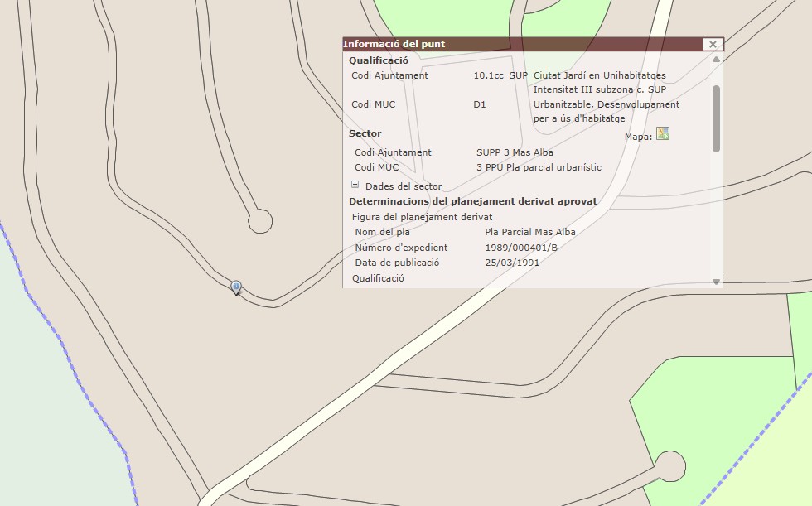Screen dimensions: 812x506
Task: Click the cul-de-sac circle at bottom right
Action: [669, 466]
